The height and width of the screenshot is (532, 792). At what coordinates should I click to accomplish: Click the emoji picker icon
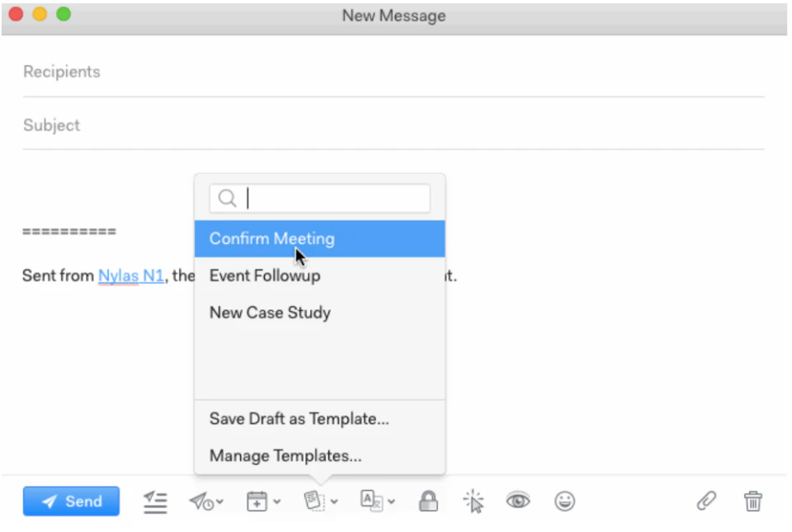coord(565,501)
